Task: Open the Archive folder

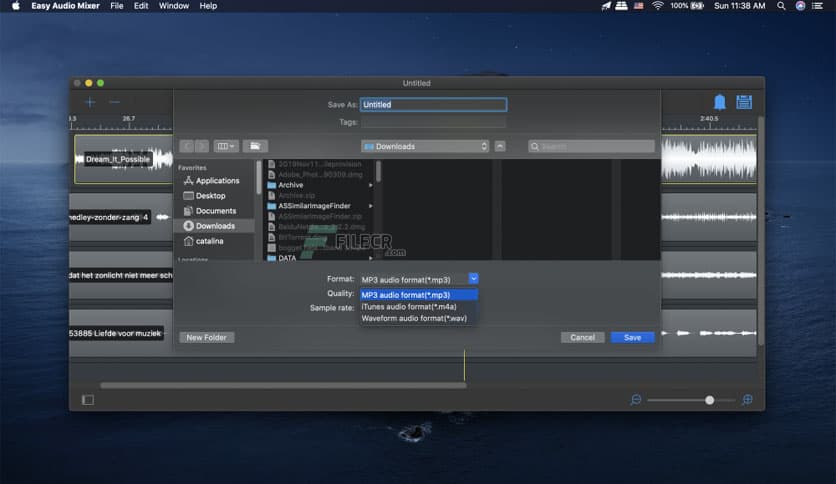Action: [291, 185]
